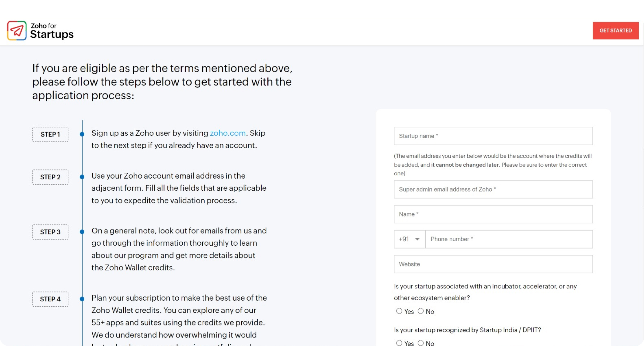Click the Zoho for Startups wordmark
Viewport: 644px width, 346px height.
click(52, 31)
